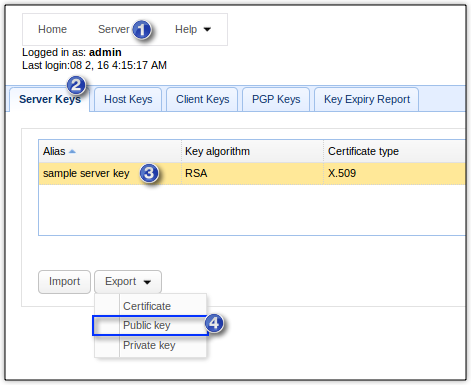Screen dimensions: 471x385
Task: Select the PGP Keys tab
Action: pyautogui.click(x=276, y=99)
